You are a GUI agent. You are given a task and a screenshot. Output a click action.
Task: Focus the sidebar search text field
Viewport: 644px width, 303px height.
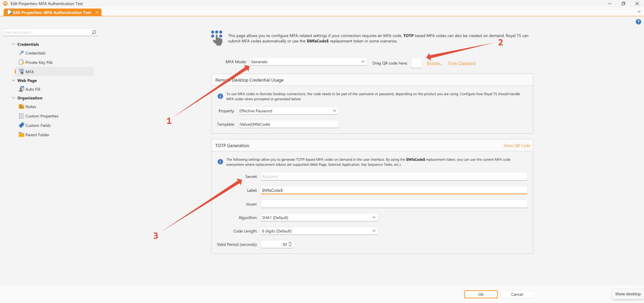[x=47, y=32]
